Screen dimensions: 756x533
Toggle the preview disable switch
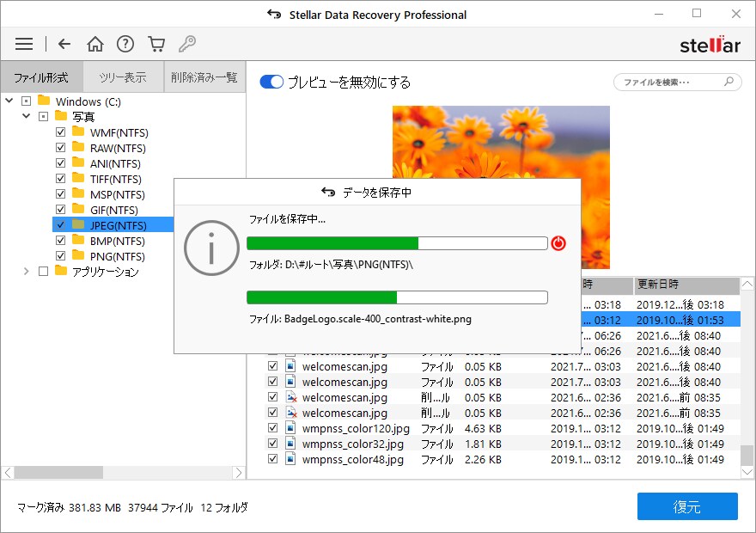pos(271,82)
